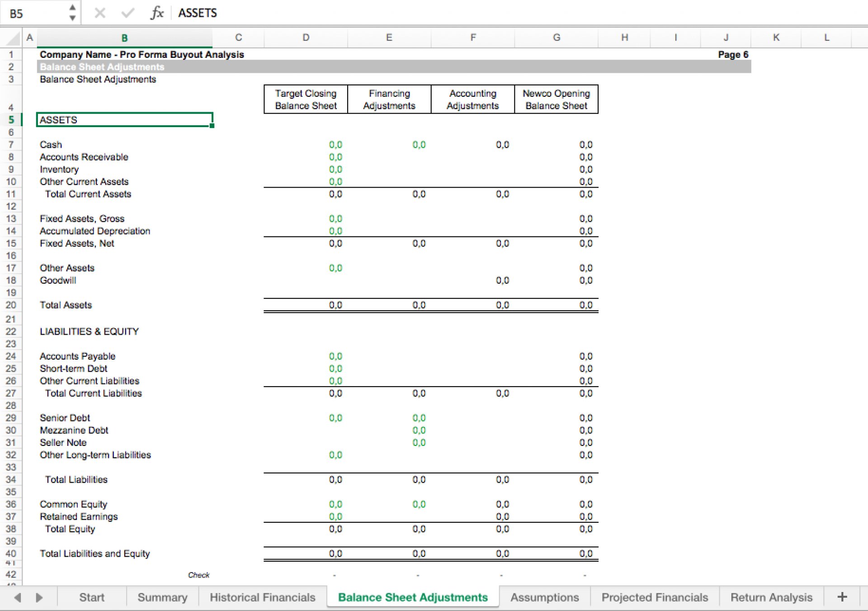The image size is (868, 611).
Task: Select the Mezzanine Debt label
Action: tap(74, 430)
